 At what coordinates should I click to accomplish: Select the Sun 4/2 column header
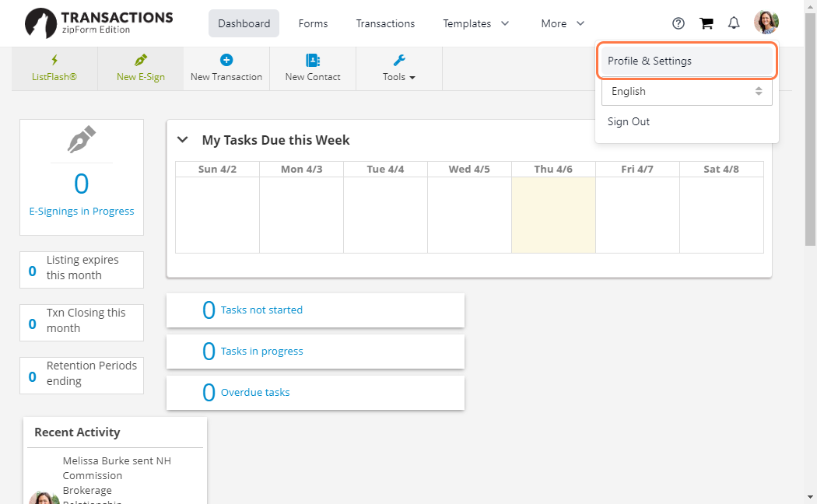[x=217, y=170]
